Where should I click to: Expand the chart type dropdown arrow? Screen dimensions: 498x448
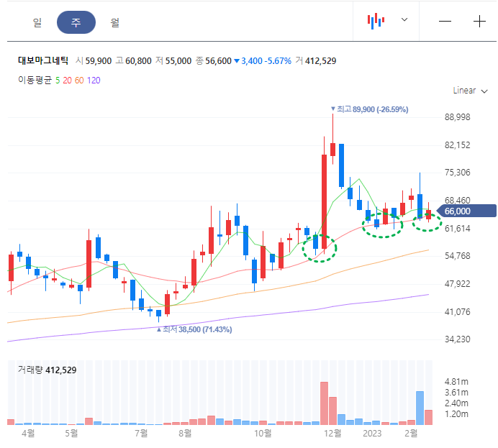[x=404, y=19]
